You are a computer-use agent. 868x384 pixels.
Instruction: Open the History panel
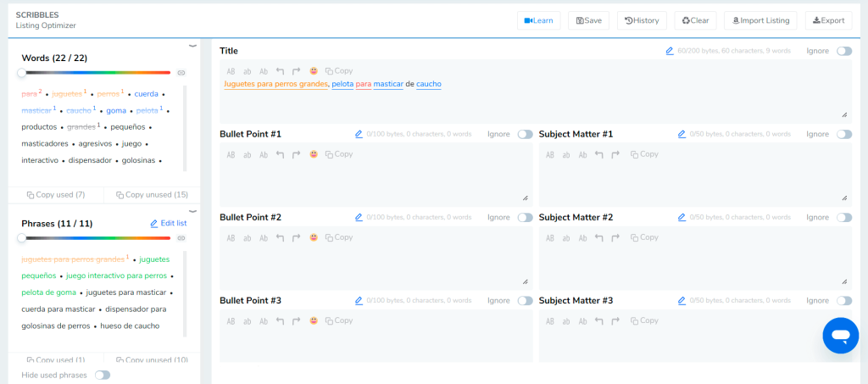(642, 20)
